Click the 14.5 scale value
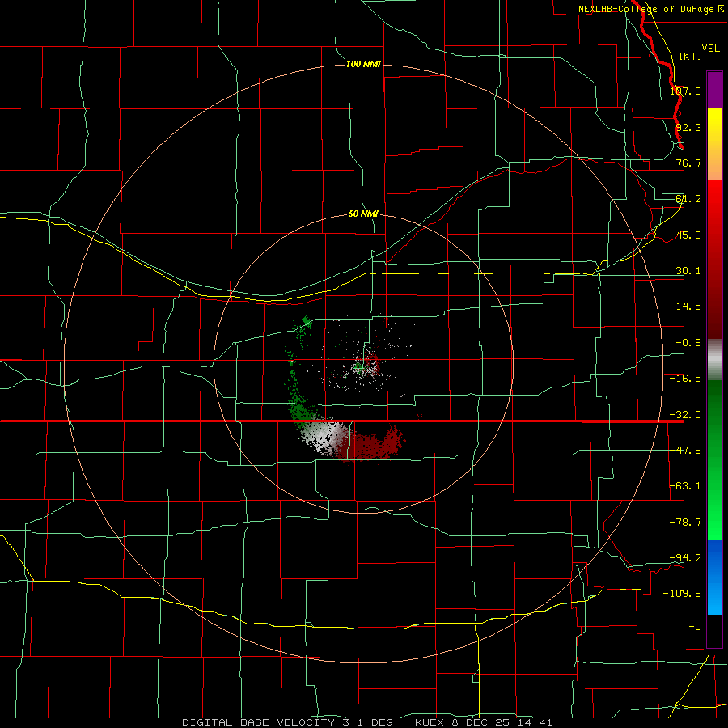 (688, 307)
